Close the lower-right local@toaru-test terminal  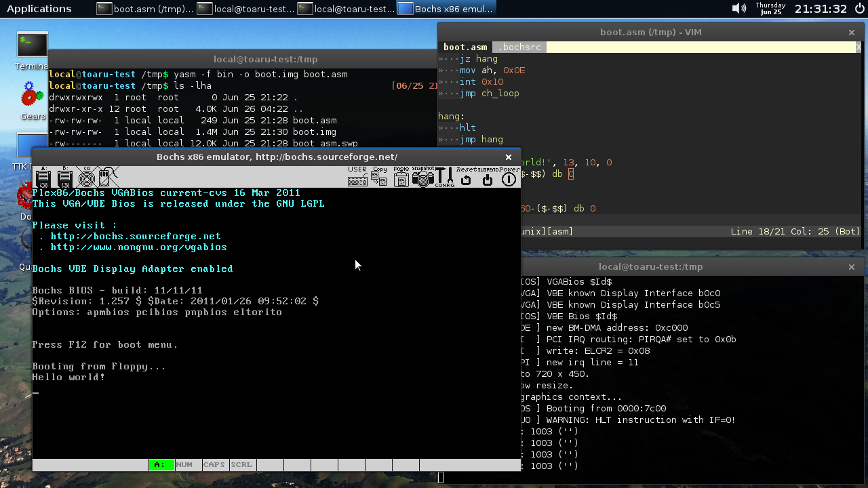tap(852, 266)
